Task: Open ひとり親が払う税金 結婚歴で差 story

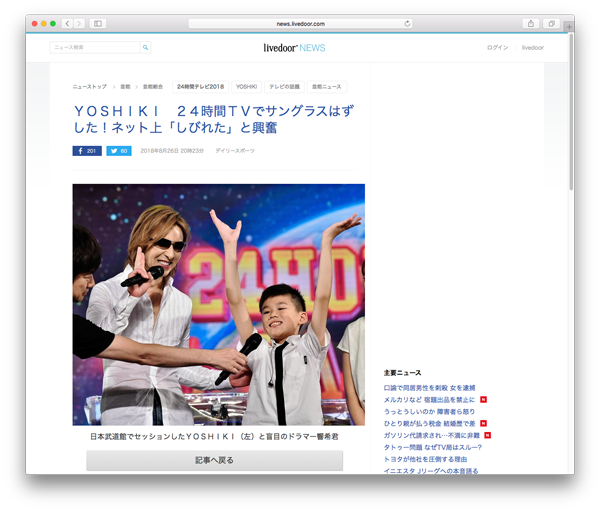Action: [429, 424]
